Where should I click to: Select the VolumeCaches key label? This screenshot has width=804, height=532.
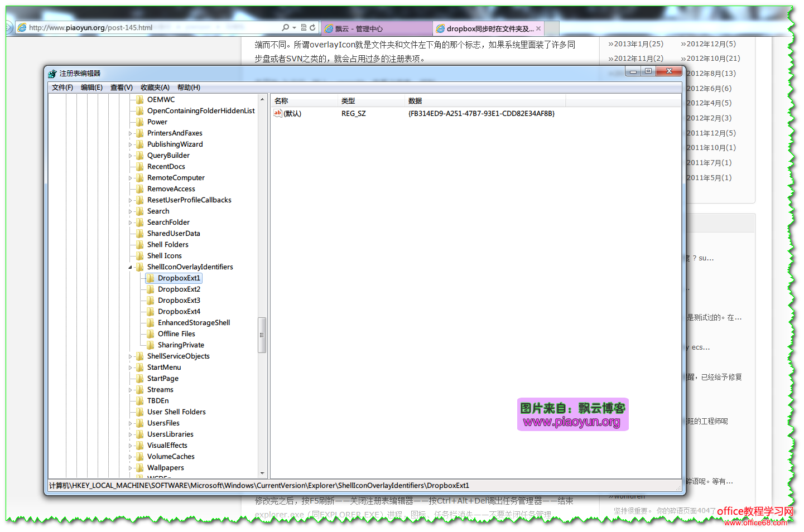[x=171, y=457]
